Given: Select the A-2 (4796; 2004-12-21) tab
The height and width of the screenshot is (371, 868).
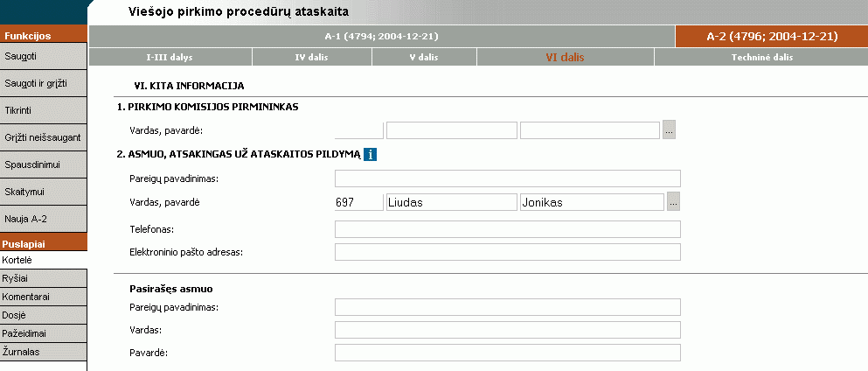Looking at the screenshot, I should (x=772, y=37).
